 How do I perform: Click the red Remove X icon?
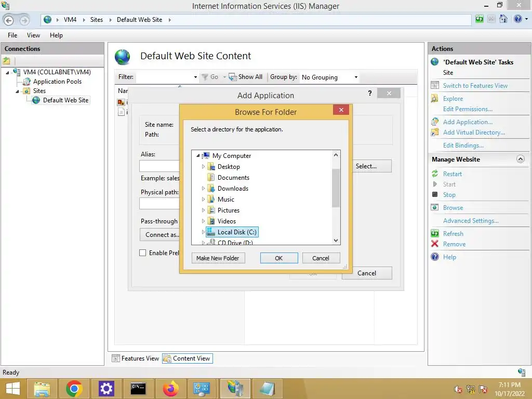(x=435, y=244)
